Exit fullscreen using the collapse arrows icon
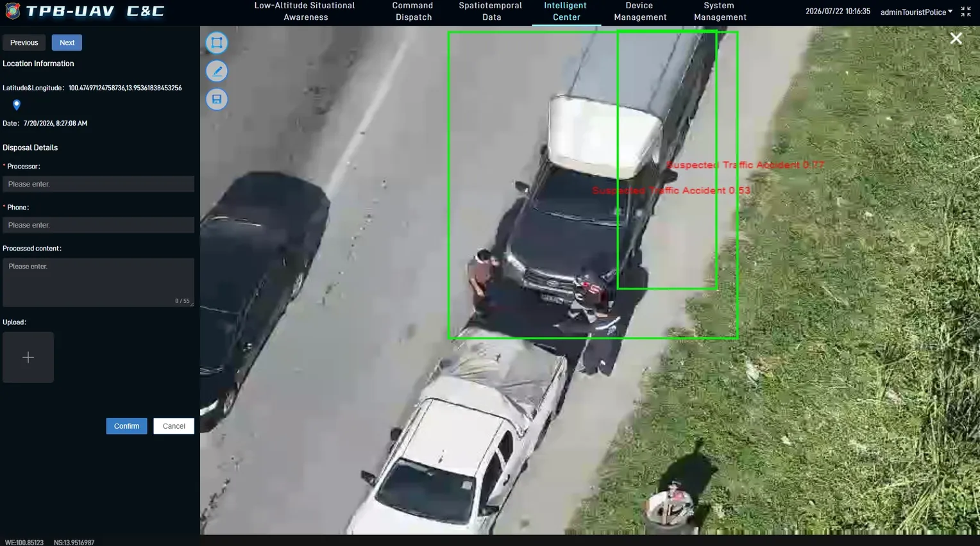The width and height of the screenshot is (980, 546). click(x=966, y=12)
